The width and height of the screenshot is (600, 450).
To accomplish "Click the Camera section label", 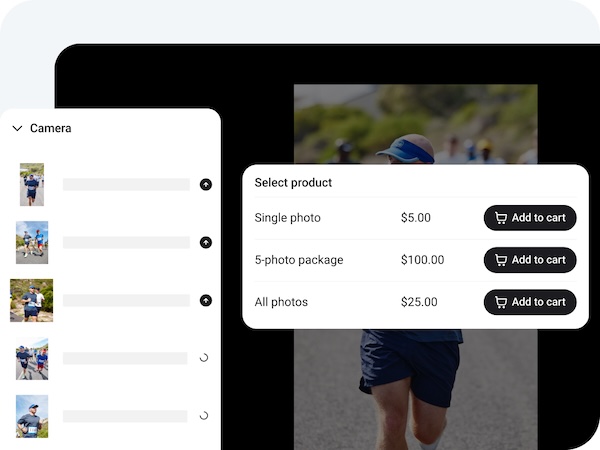I will [51, 128].
